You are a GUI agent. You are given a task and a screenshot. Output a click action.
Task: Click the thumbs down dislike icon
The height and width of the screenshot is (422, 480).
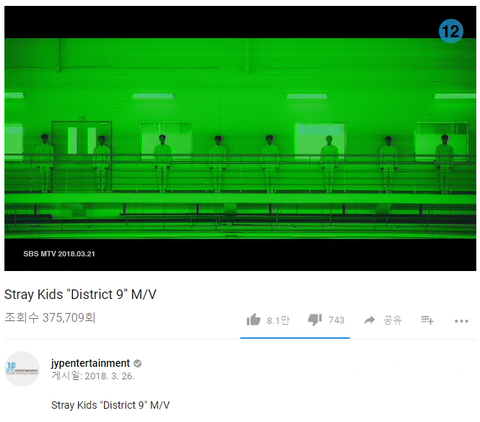[315, 320]
